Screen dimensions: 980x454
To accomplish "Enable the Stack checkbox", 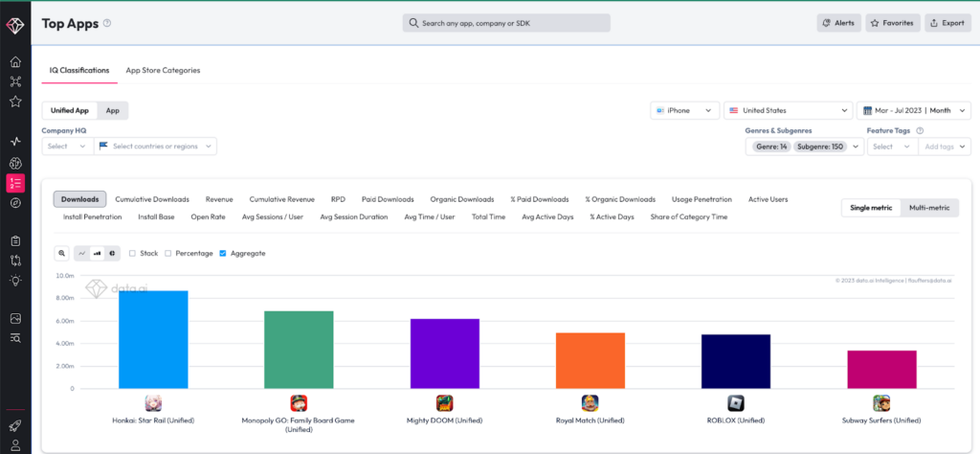I will (132, 253).
